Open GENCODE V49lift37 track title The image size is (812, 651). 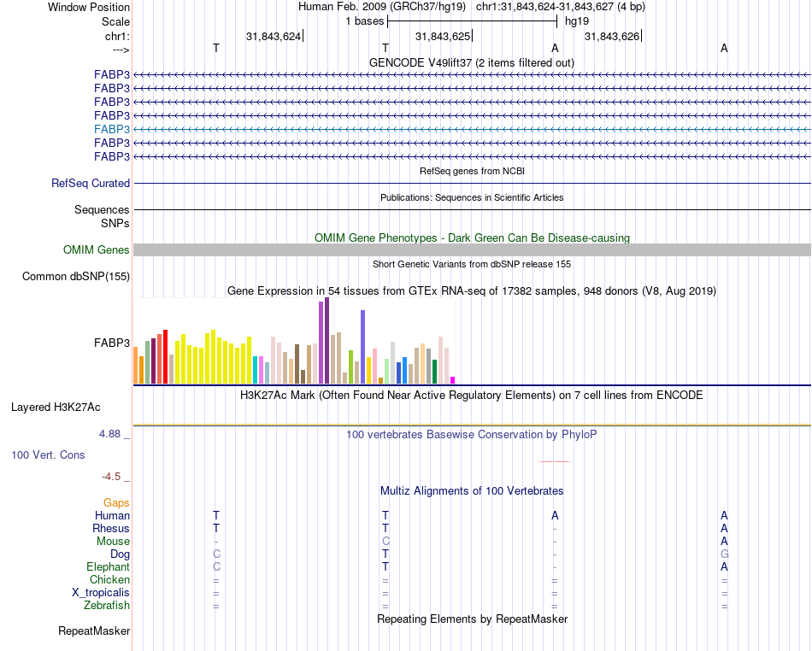tap(471, 62)
